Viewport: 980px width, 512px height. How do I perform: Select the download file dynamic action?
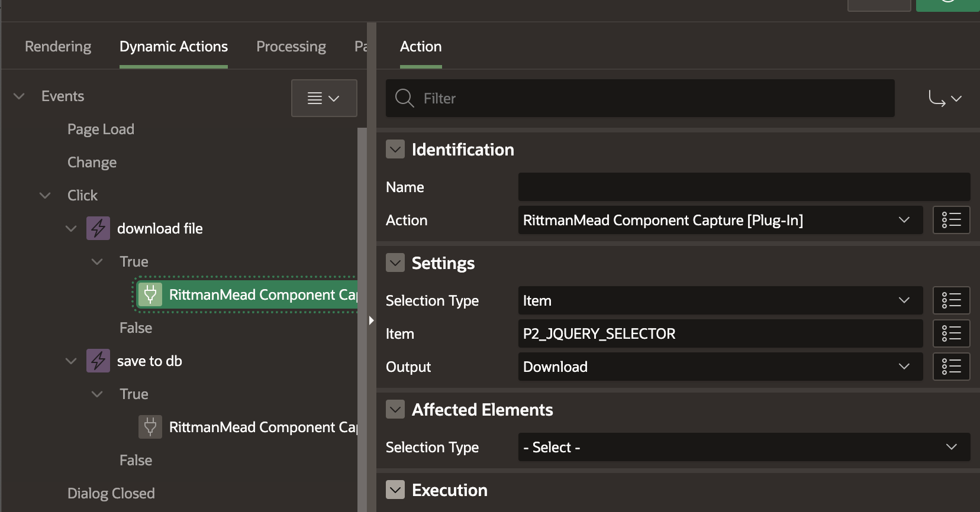[x=160, y=228]
